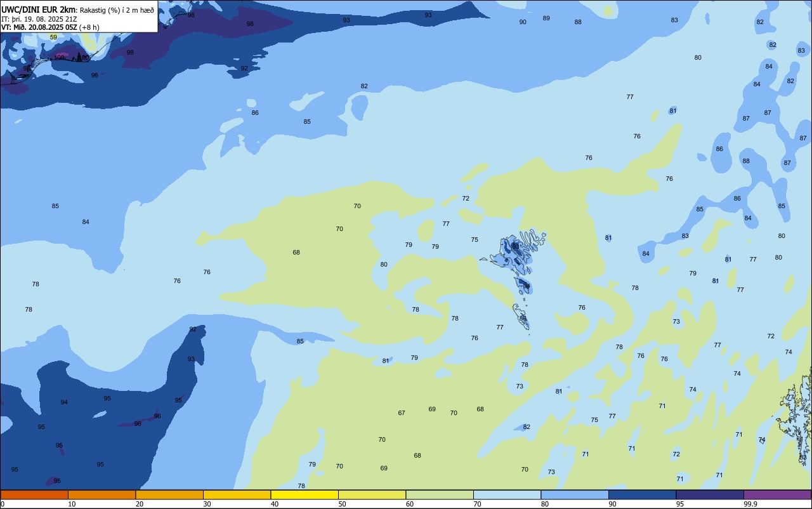Screen dimensions: 812x509
Task: Pick the 70–80 pale blue legend swatch
Action: [x=507, y=494]
